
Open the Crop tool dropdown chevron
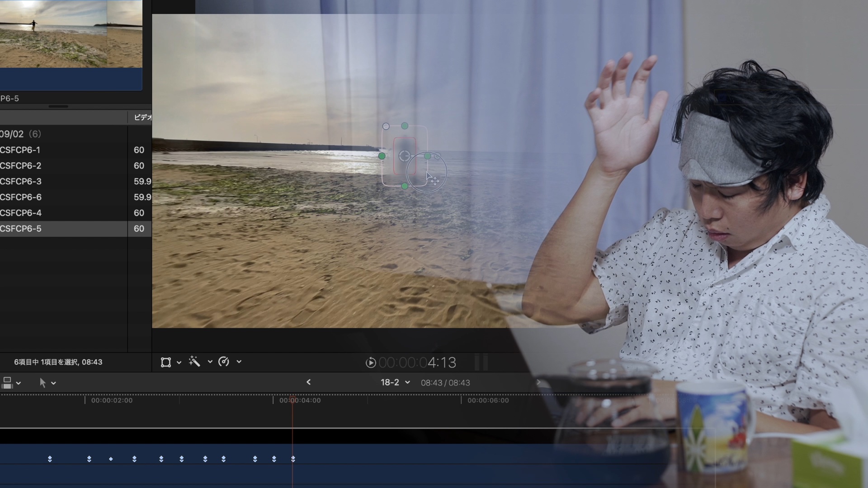pos(179,362)
